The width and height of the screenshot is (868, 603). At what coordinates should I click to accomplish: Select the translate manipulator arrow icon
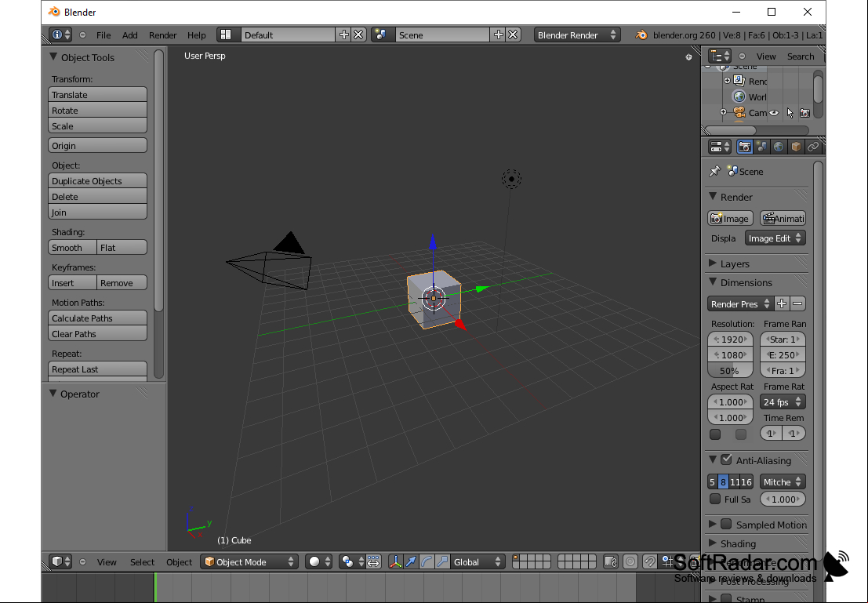[411, 561]
